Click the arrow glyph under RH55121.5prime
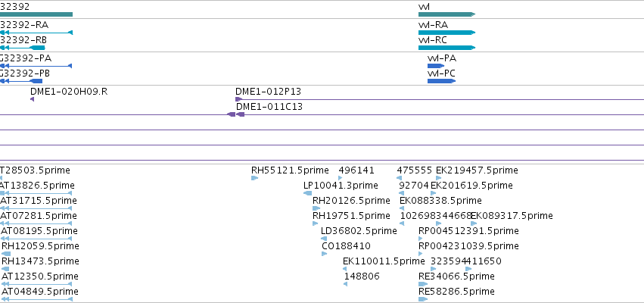Image resolution: width=644 pixels, height=303 pixels. click(x=254, y=178)
